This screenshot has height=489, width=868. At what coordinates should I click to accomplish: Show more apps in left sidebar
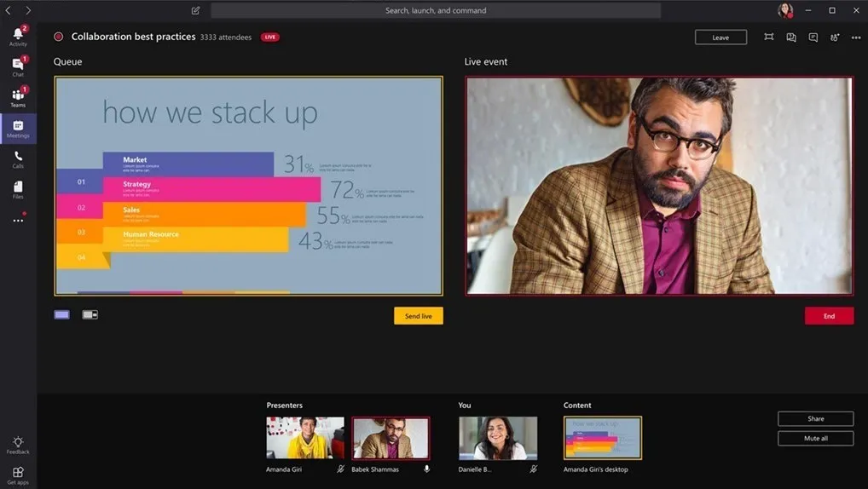[x=18, y=220]
